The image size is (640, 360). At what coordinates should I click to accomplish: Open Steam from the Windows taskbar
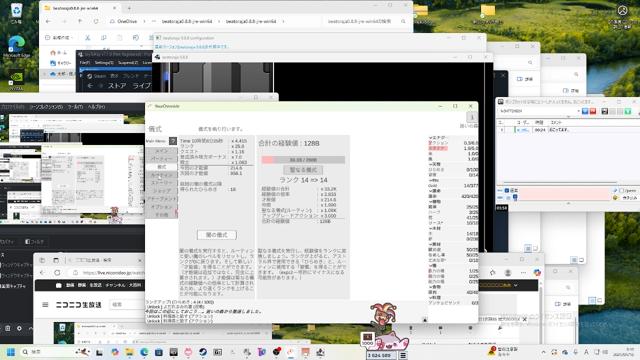click(203, 352)
